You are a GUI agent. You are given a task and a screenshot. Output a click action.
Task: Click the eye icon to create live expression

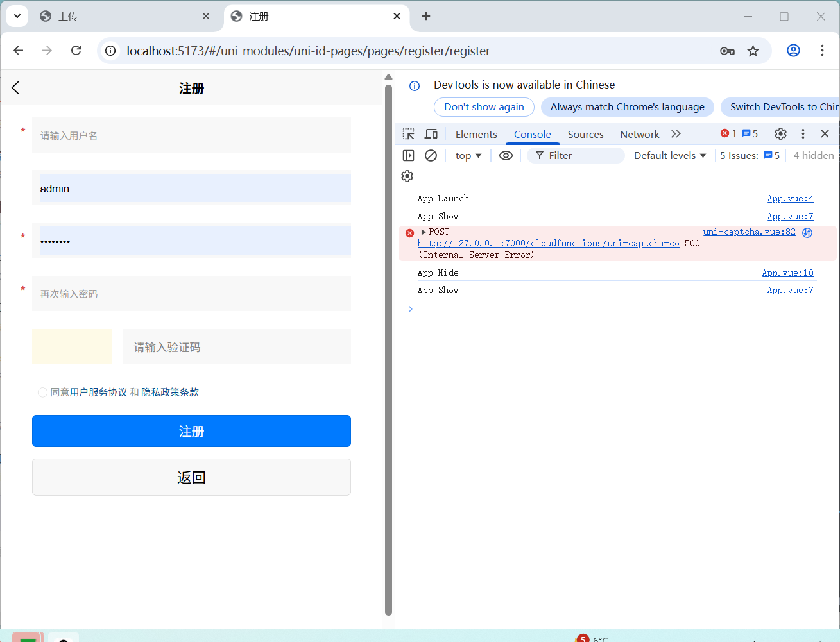[x=506, y=156]
